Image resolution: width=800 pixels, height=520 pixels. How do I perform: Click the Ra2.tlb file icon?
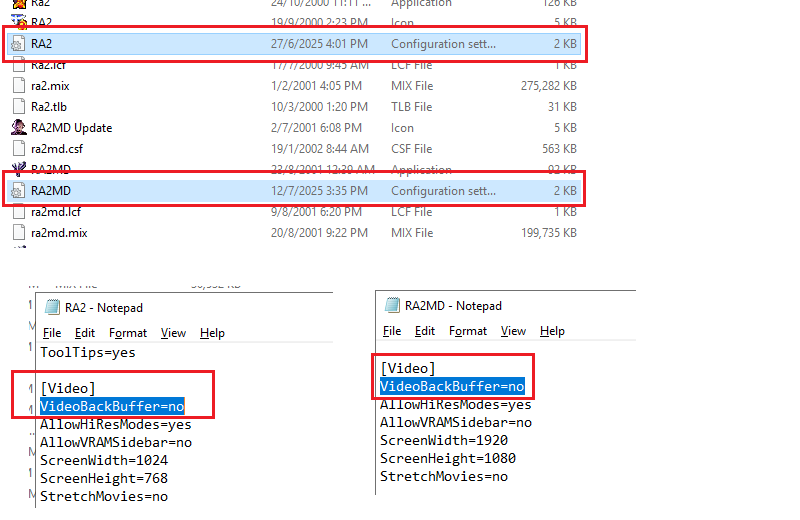[18, 107]
